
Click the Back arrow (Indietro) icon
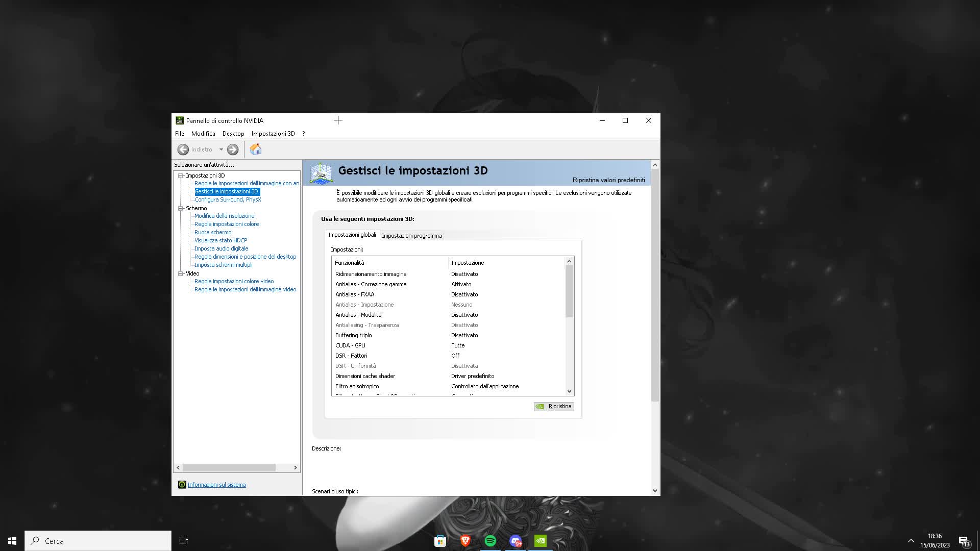click(x=183, y=149)
